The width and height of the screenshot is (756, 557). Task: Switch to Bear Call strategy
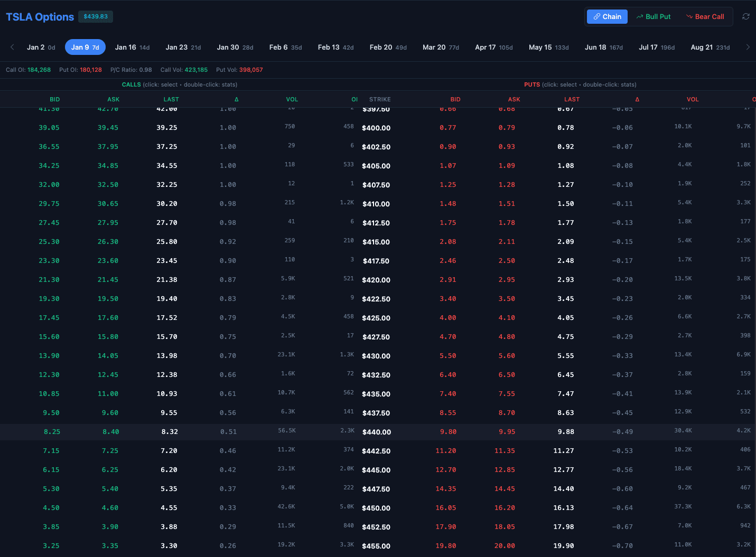click(x=705, y=16)
